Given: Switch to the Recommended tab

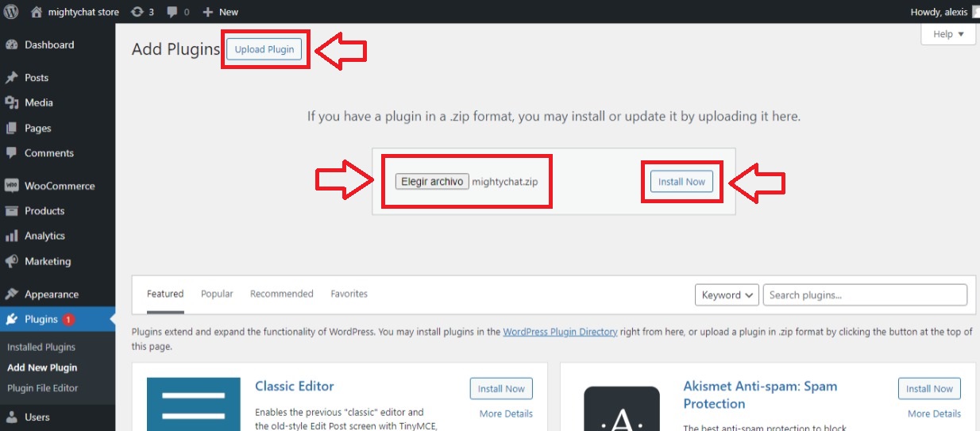Looking at the screenshot, I should tap(282, 294).
